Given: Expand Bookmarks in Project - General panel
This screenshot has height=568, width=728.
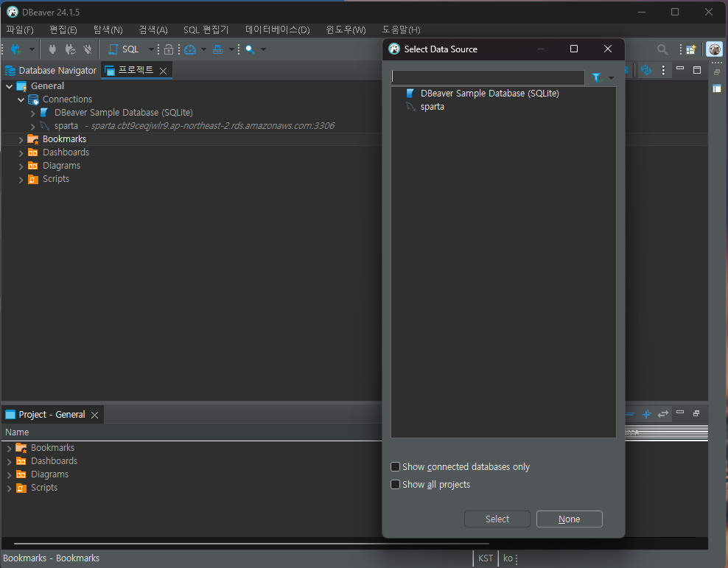Looking at the screenshot, I should pyautogui.click(x=10, y=448).
